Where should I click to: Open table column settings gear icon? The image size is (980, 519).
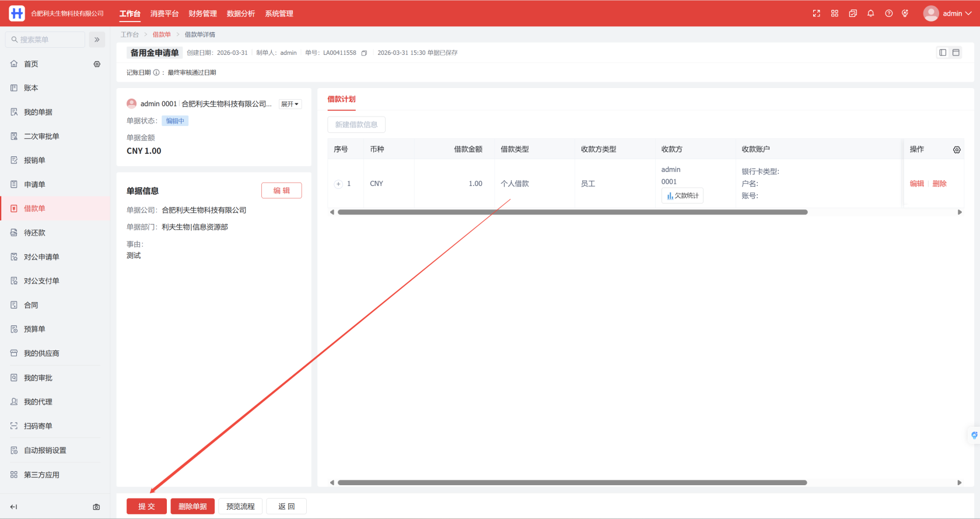click(x=957, y=150)
